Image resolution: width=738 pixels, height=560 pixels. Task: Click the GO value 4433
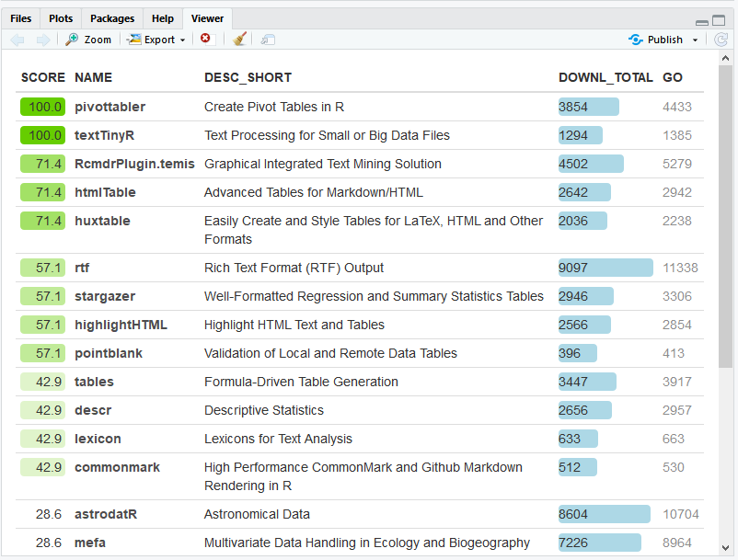tap(677, 108)
